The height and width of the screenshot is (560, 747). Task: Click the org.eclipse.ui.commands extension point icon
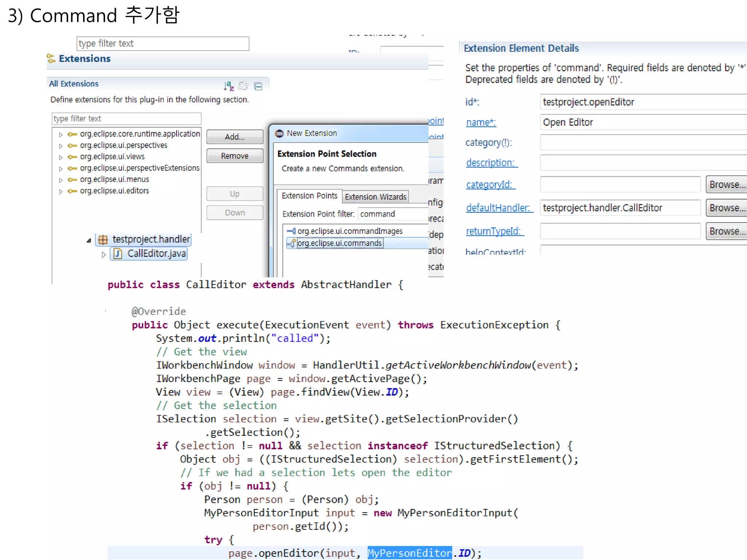tap(291, 243)
